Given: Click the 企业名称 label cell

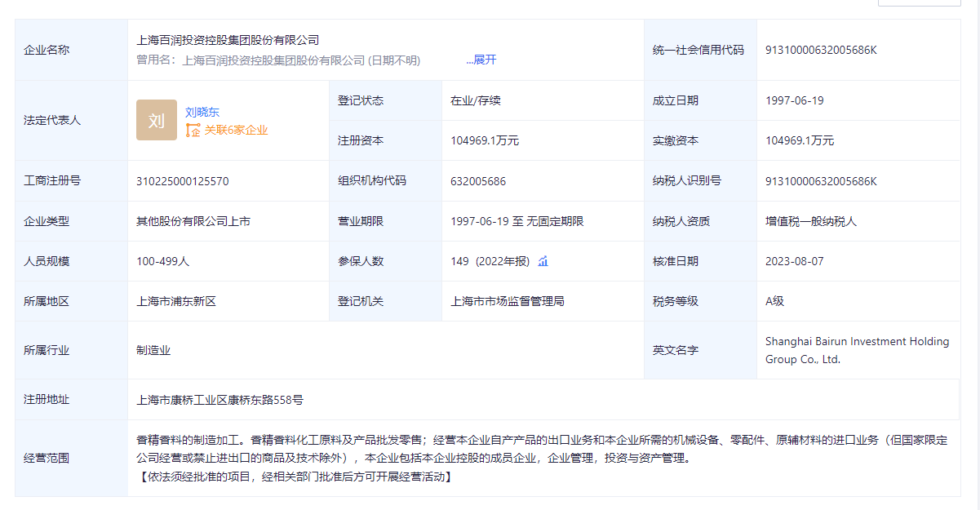Looking at the screenshot, I should (x=71, y=50).
